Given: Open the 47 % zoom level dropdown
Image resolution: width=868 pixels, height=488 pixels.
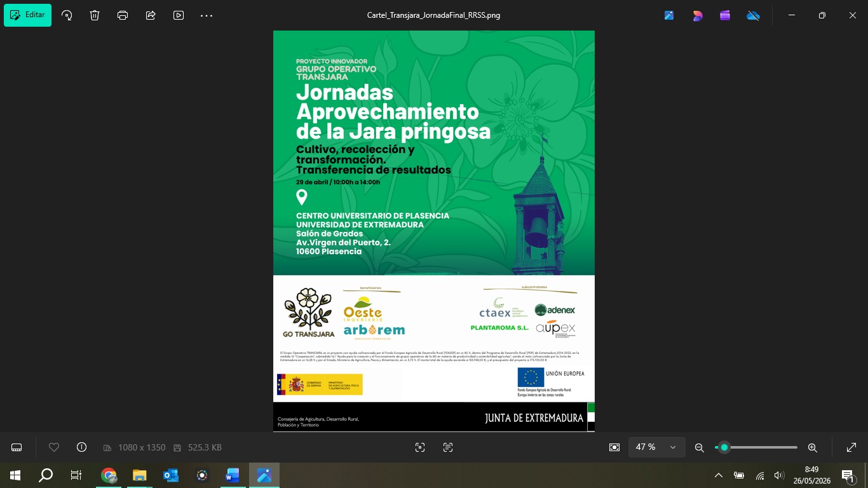Looking at the screenshot, I should (x=656, y=447).
